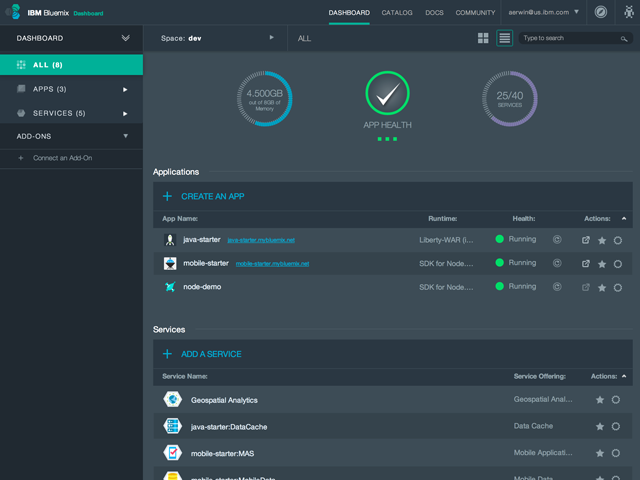Click java-starter:DataCache service icon

click(172, 426)
